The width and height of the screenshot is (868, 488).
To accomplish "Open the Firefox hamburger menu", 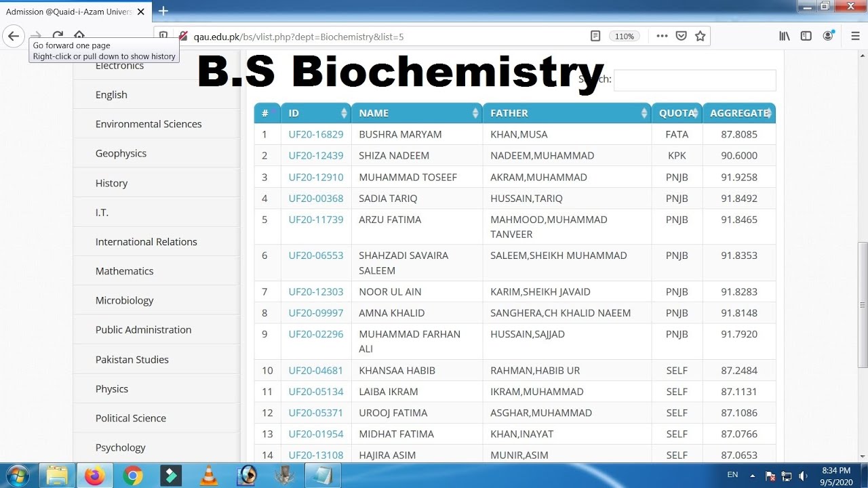I will click(x=855, y=36).
